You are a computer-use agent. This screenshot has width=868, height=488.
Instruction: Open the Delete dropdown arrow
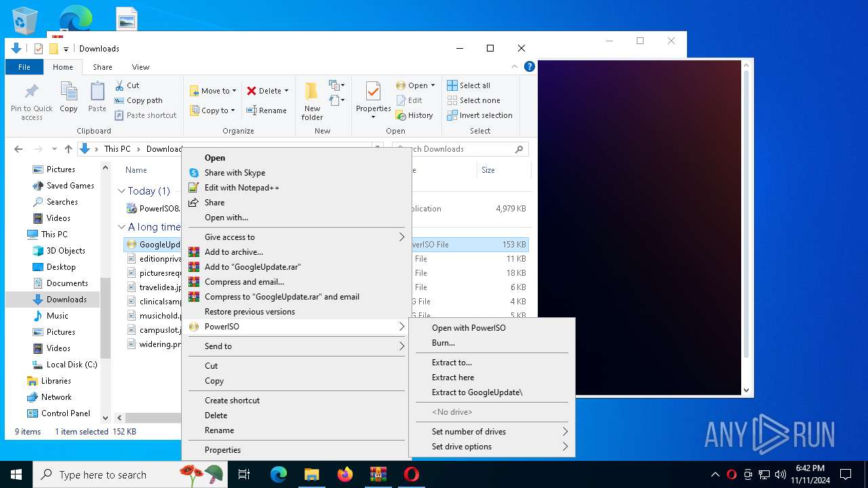pyautogui.click(x=286, y=91)
